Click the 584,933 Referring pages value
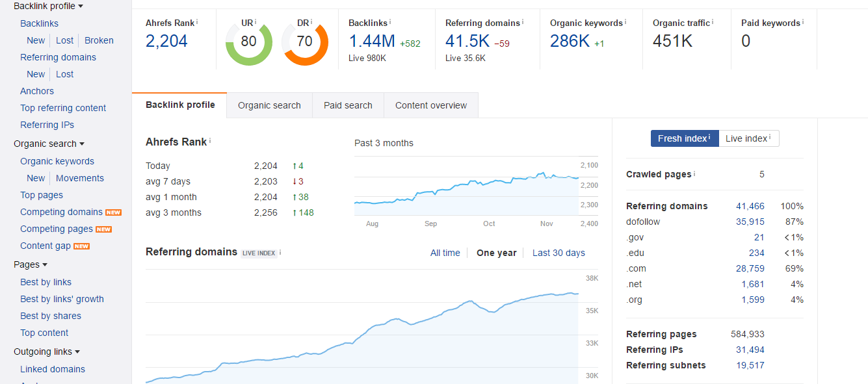This screenshot has width=868, height=384. pos(748,334)
